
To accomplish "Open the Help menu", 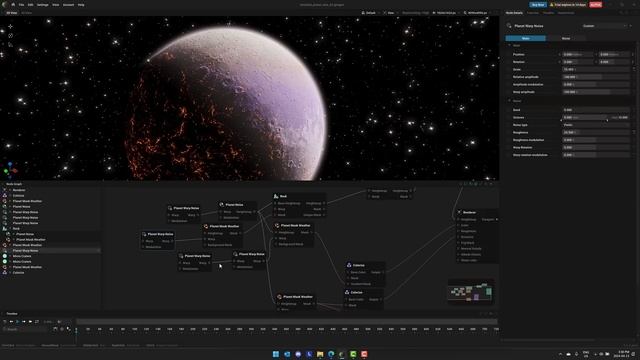I will tap(81, 5).
